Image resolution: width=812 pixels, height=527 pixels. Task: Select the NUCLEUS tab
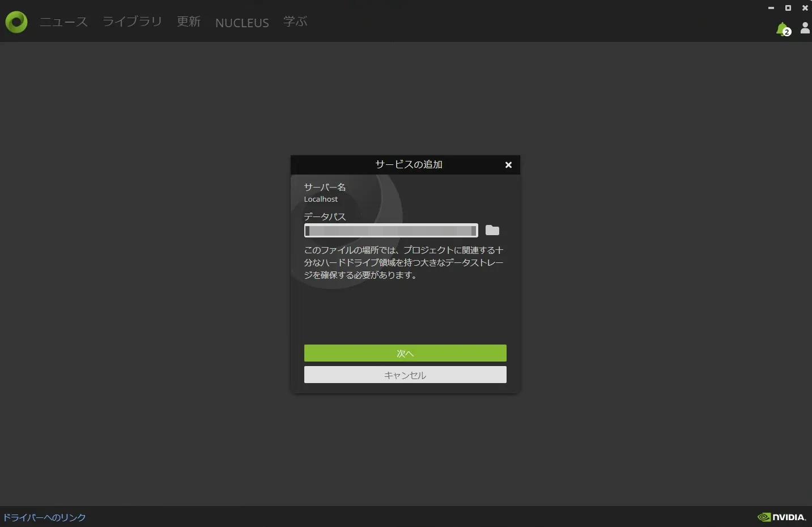[242, 23]
